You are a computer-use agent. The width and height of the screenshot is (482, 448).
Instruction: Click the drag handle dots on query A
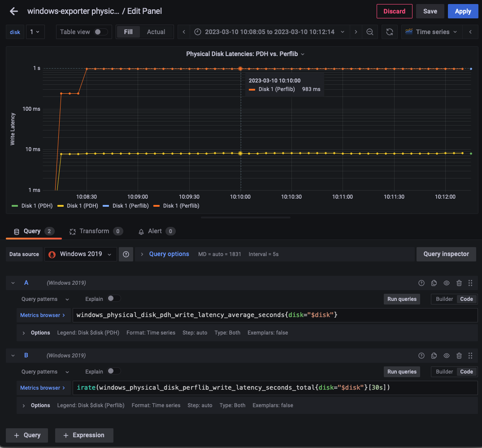pos(470,283)
